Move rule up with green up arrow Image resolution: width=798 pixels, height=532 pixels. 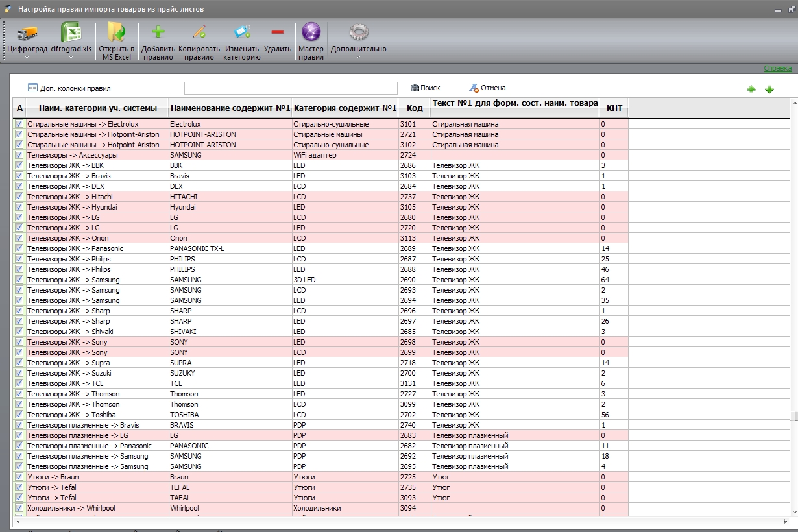[x=751, y=89]
